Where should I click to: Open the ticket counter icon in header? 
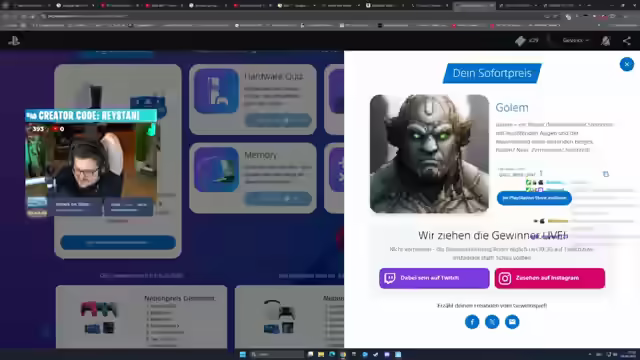[520, 41]
